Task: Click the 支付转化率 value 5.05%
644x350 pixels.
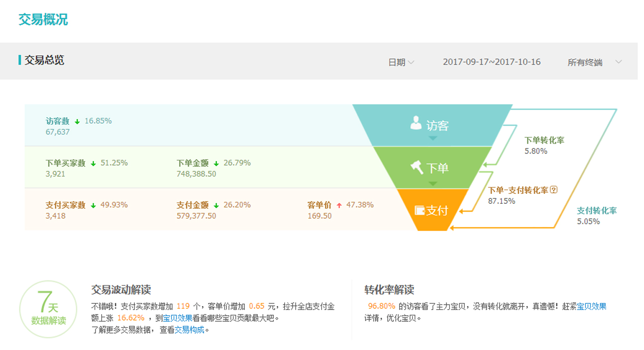Action: (x=588, y=222)
